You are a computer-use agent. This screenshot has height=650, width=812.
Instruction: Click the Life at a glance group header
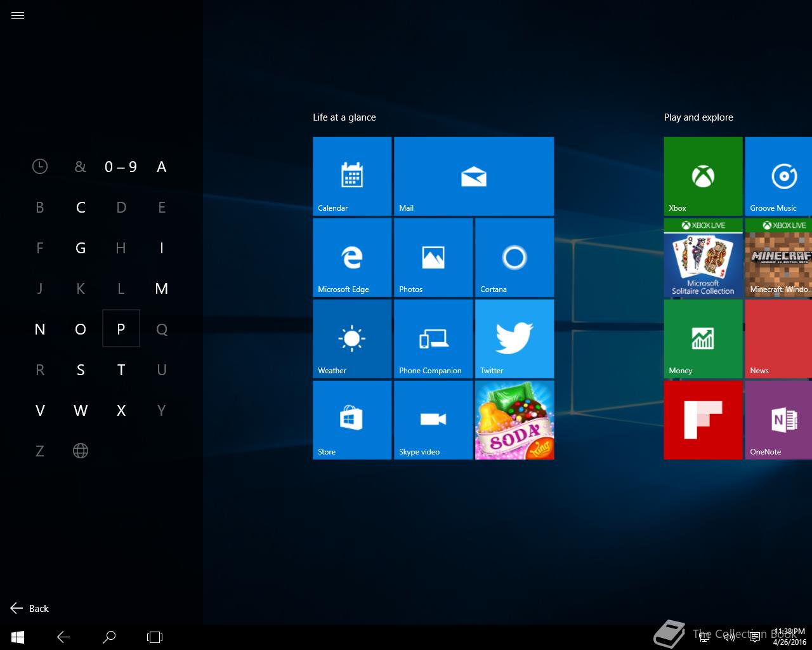coord(344,117)
